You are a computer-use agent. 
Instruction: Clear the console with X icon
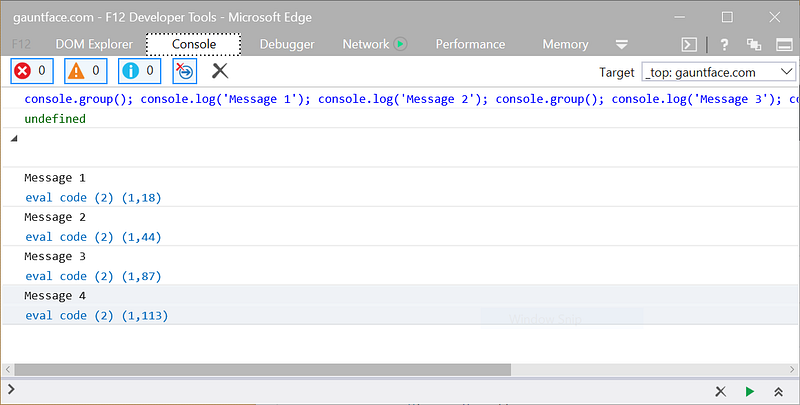(220, 71)
